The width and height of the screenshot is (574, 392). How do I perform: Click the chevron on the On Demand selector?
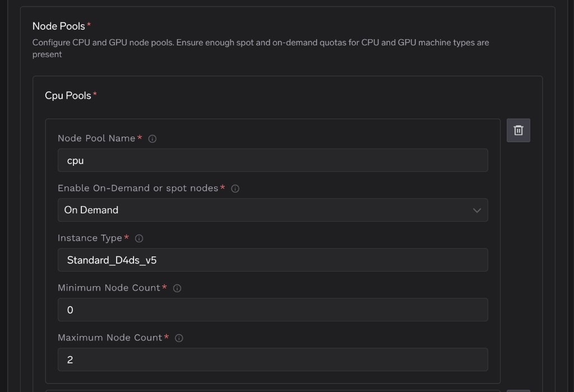tap(477, 210)
